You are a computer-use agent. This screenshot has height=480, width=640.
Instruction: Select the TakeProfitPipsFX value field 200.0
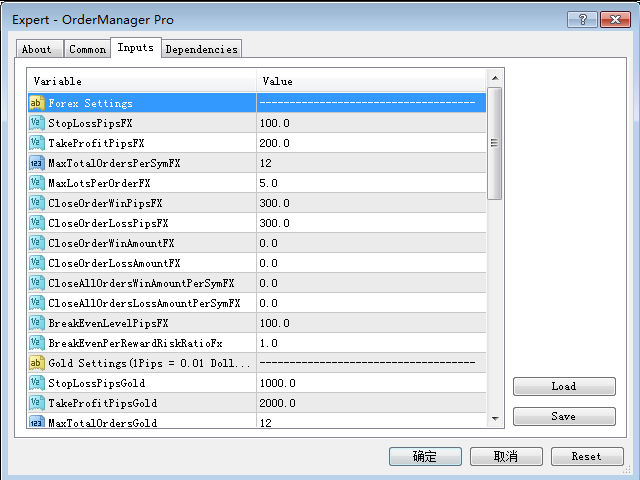point(370,143)
